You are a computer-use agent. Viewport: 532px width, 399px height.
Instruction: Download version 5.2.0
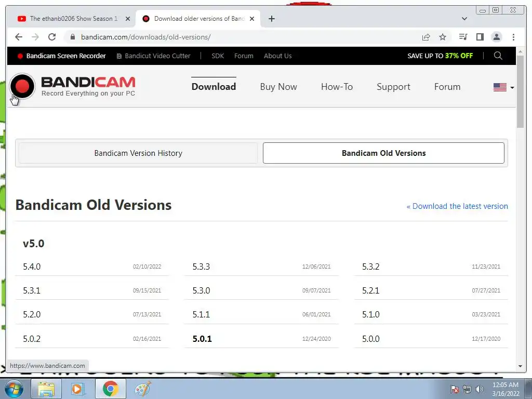pos(32,314)
